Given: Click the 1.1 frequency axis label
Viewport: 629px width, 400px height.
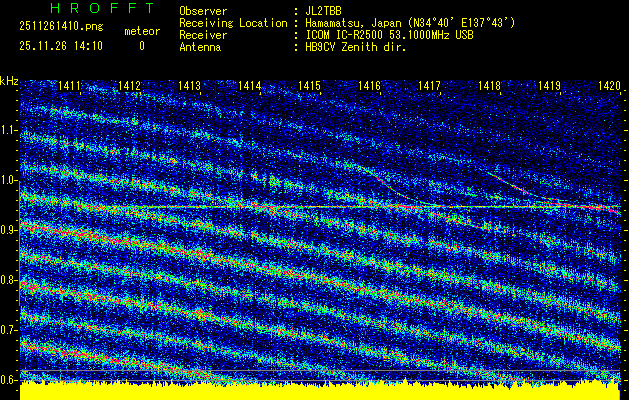Looking at the screenshot, I should [x=9, y=130].
